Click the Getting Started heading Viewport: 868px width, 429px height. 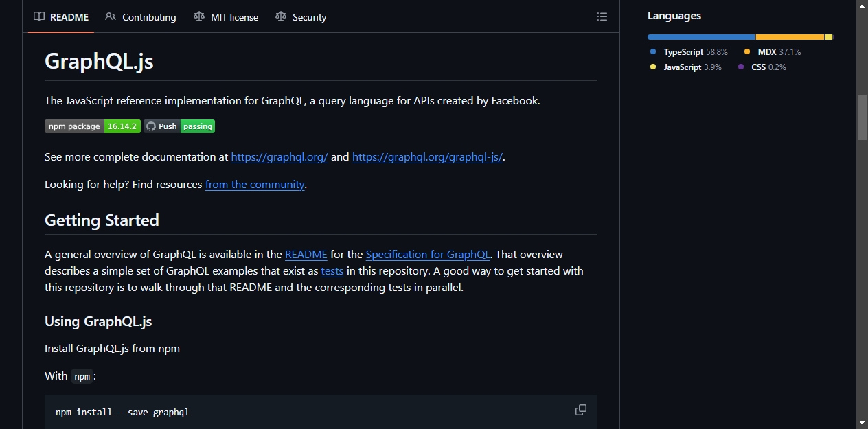pyautogui.click(x=102, y=220)
